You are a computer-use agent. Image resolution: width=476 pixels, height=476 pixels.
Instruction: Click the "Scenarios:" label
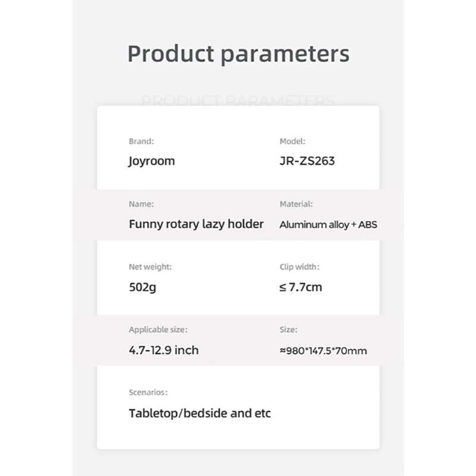pyautogui.click(x=148, y=393)
